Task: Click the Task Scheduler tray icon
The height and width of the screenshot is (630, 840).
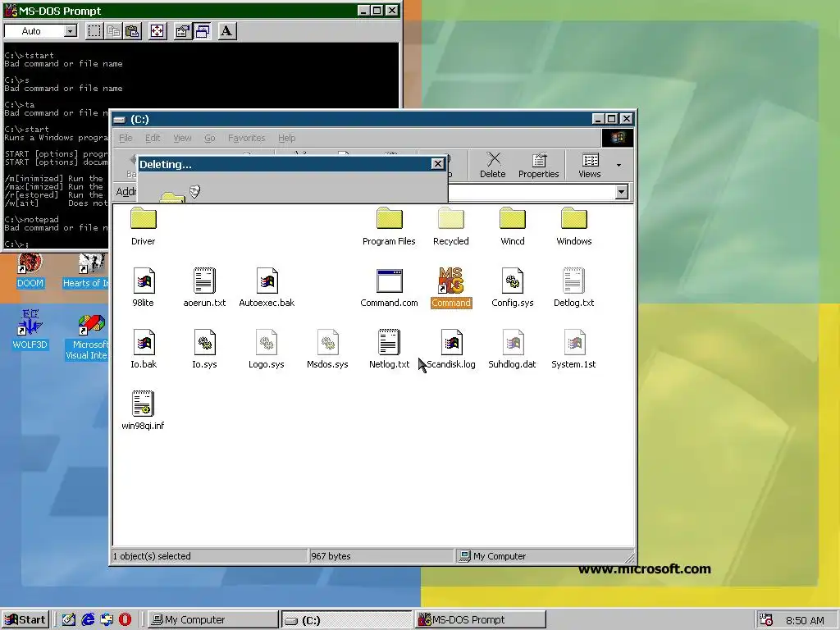Action: coord(766,620)
